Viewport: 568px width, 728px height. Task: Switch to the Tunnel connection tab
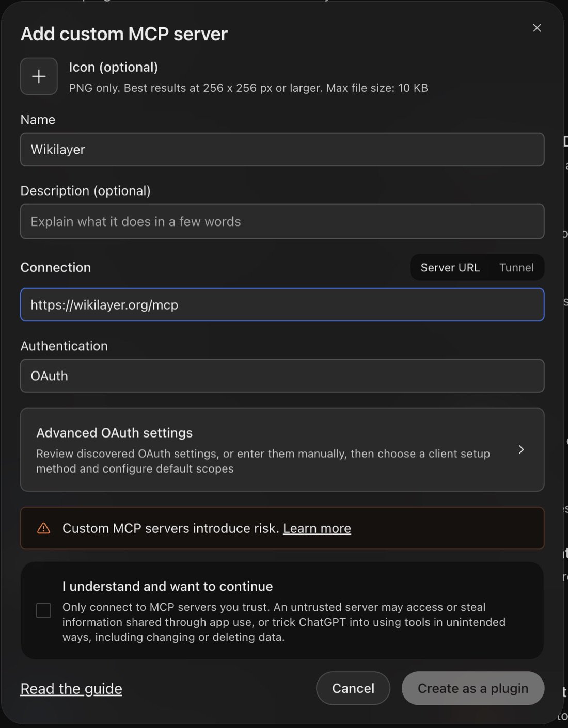[x=516, y=267]
